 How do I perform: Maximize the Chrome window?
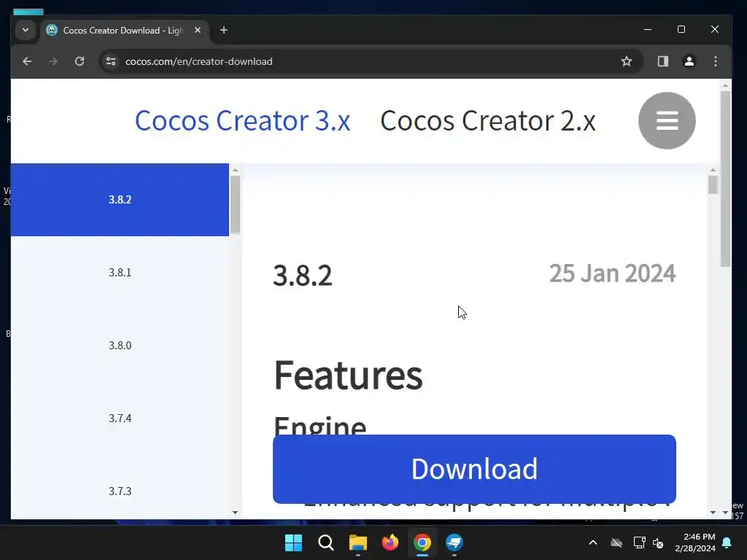[681, 29]
